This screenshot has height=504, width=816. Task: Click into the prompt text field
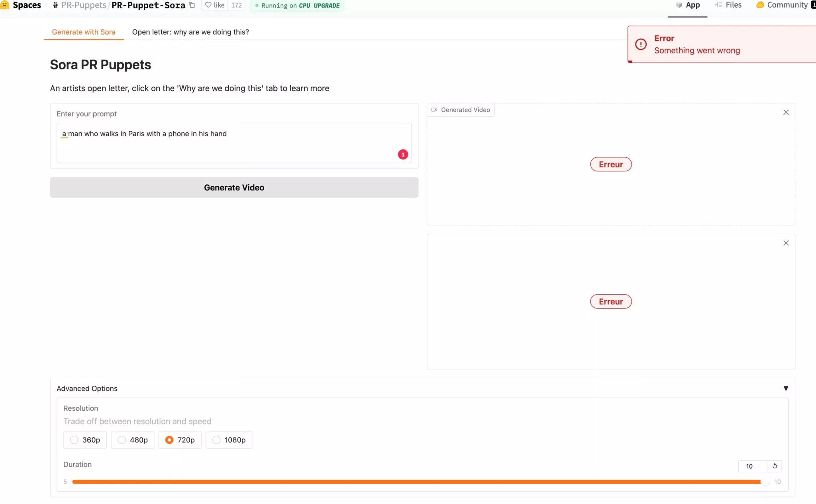[234, 143]
